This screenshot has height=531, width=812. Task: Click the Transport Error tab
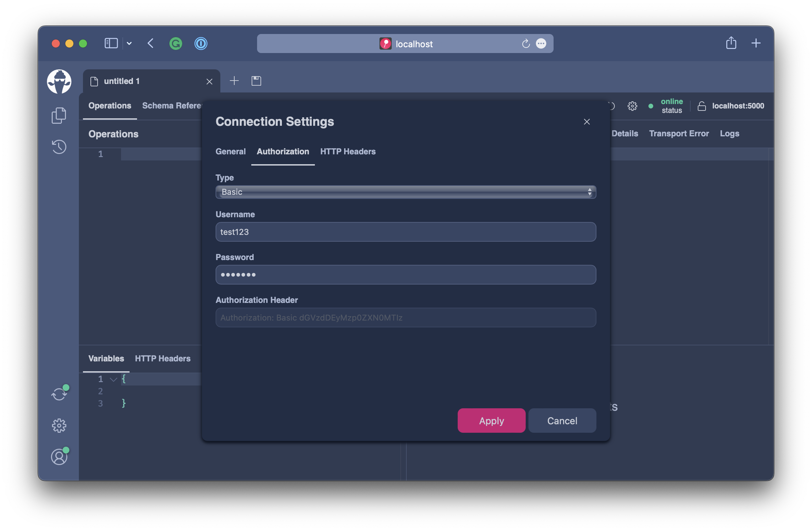[679, 133]
